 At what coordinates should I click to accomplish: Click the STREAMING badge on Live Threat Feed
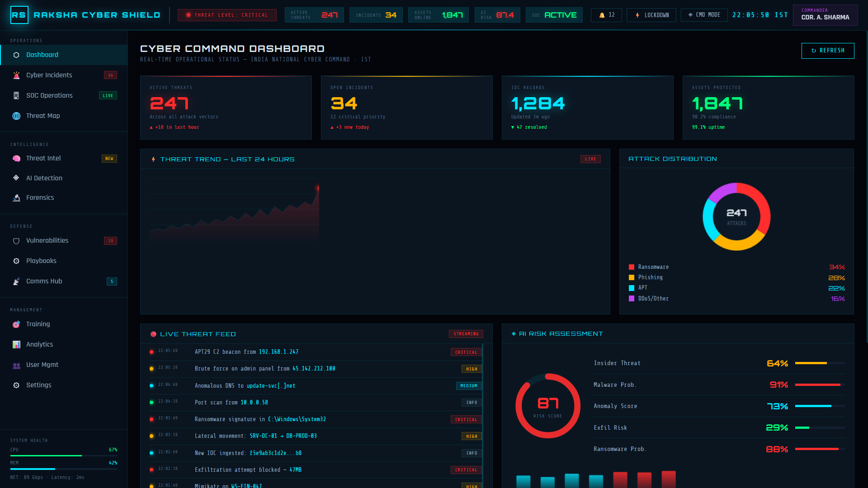(x=466, y=334)
